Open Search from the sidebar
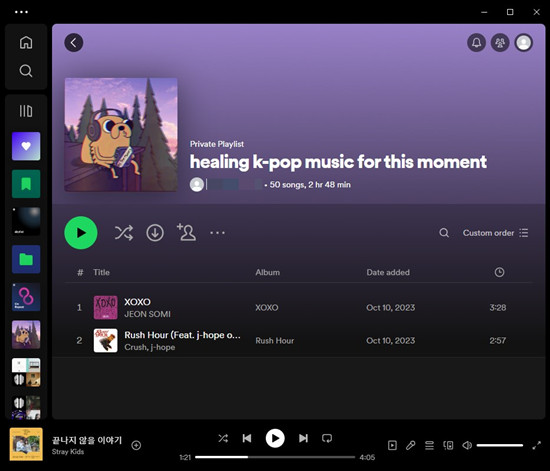Image resolution: width=550 pixels, height=471 pixels. tap(26, 70)
